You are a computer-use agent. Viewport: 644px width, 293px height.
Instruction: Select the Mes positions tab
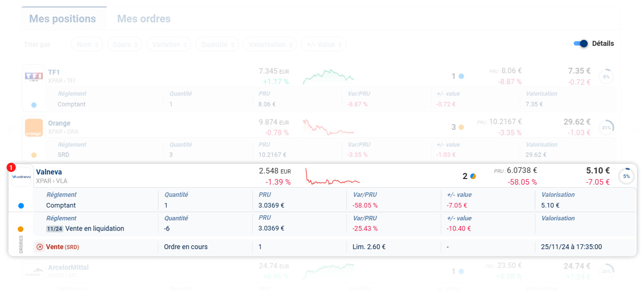point(62,19)
